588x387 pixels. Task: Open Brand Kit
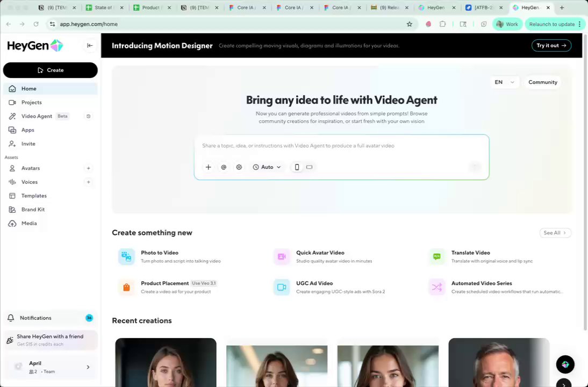[50, 209]
